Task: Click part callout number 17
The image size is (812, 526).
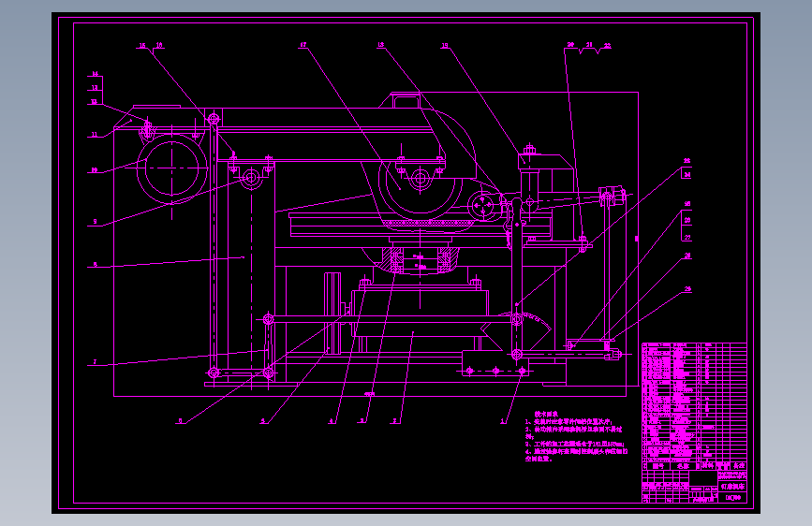Action: tap(303, 46)
